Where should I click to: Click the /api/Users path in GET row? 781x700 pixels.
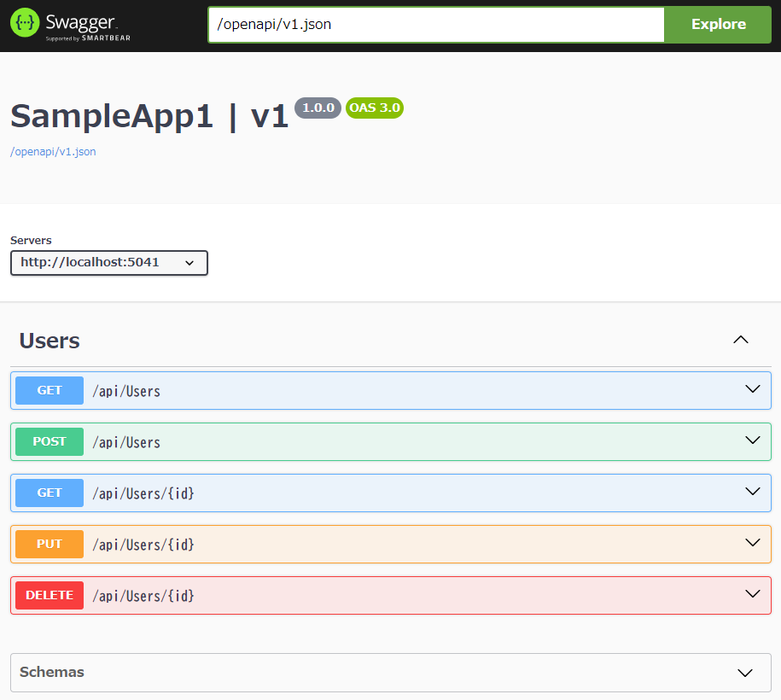[126, 392]
